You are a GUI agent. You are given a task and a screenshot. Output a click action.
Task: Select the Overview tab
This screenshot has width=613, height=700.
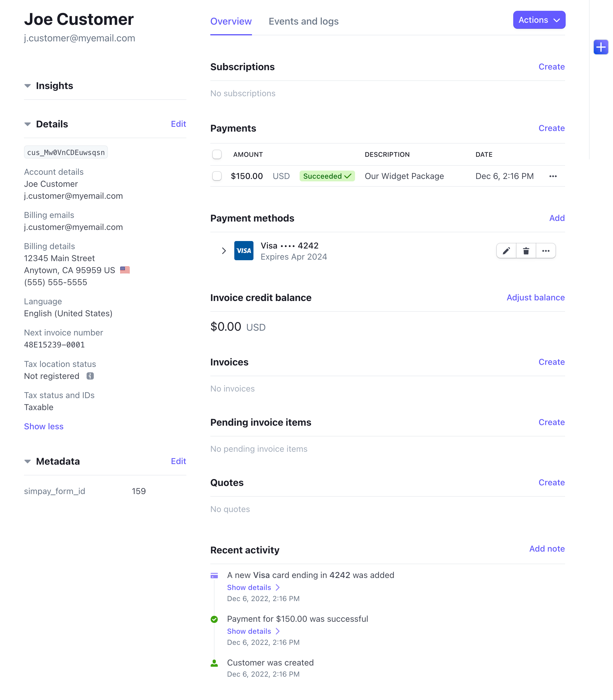[x=231, y=21]
